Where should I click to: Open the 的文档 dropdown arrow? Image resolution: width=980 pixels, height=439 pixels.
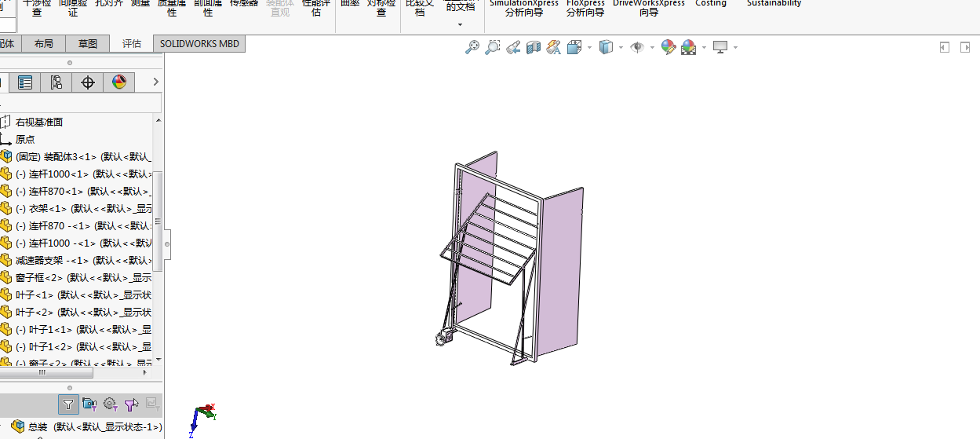(x=461, y=24)
